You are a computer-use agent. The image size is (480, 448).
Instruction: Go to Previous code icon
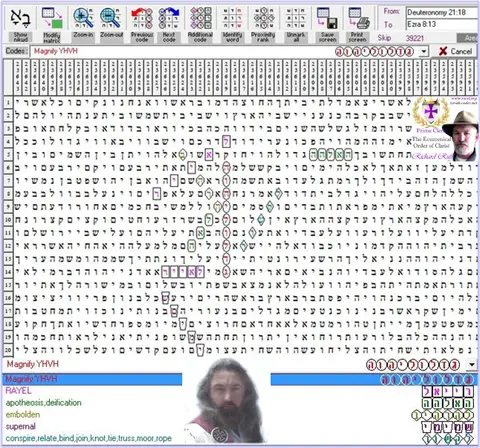[x=142, y=18]
